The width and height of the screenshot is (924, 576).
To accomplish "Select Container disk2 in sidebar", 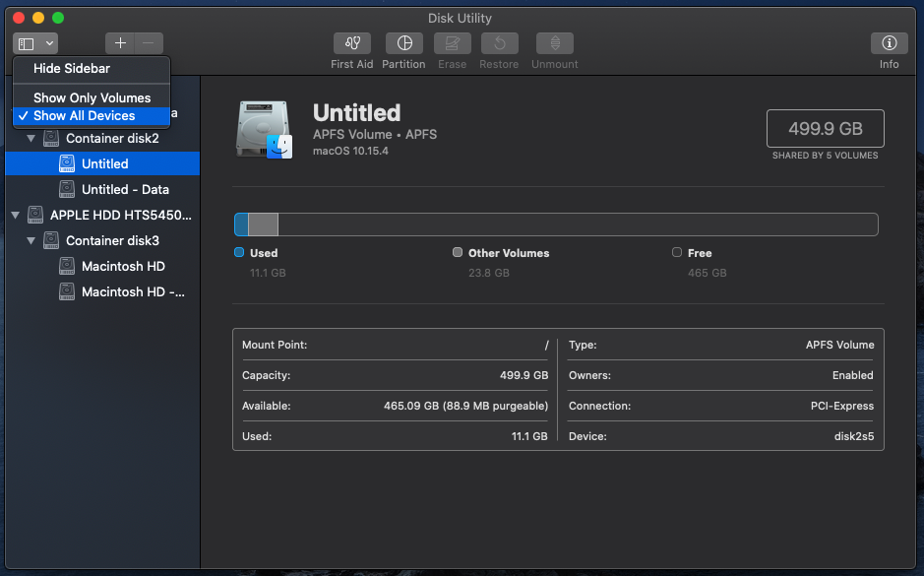I will tap(102, 139).
